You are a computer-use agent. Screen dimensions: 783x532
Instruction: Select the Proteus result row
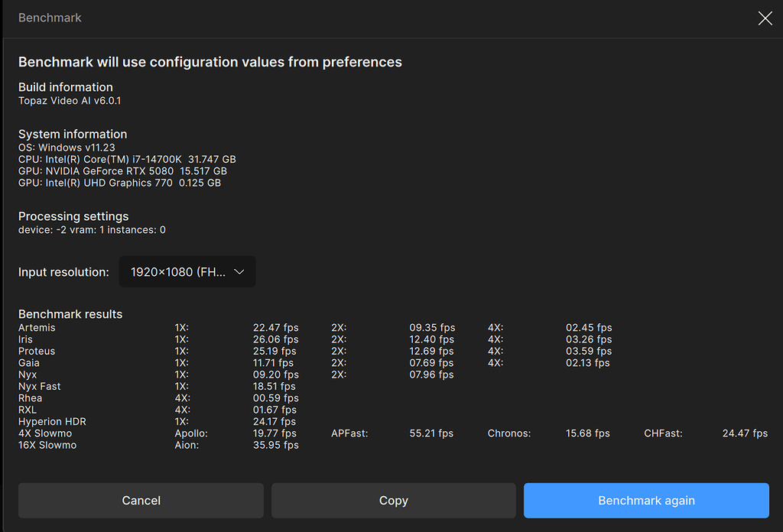(37, 351)
